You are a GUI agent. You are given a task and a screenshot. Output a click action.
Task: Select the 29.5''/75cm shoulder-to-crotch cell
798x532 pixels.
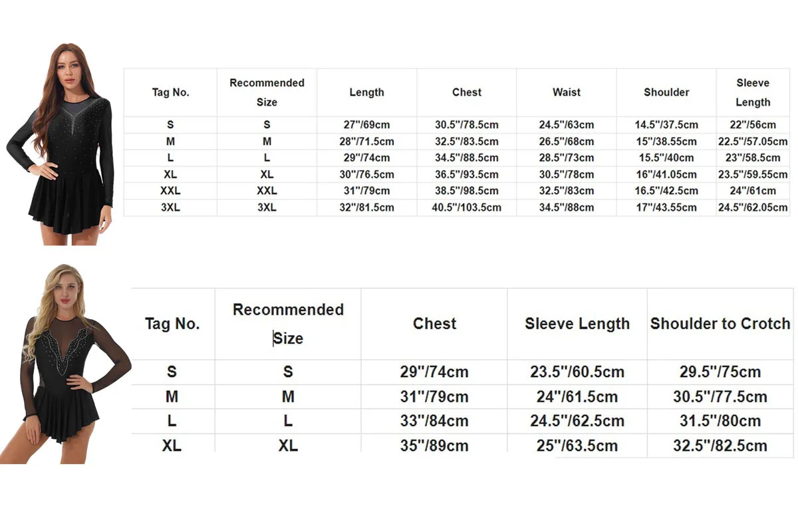click(x=720, y=372)
